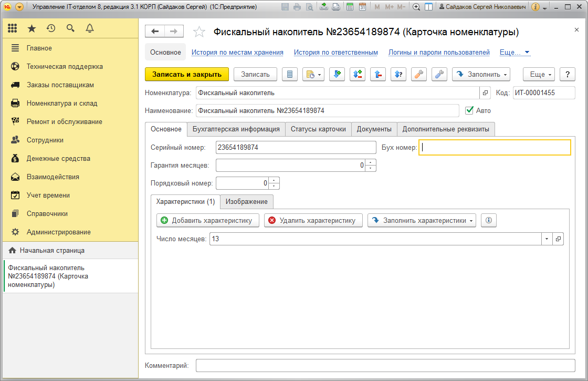Expand the Еще dropdown button in the toolbar
This screenshot has width=588, height=381.
(539, 74)
